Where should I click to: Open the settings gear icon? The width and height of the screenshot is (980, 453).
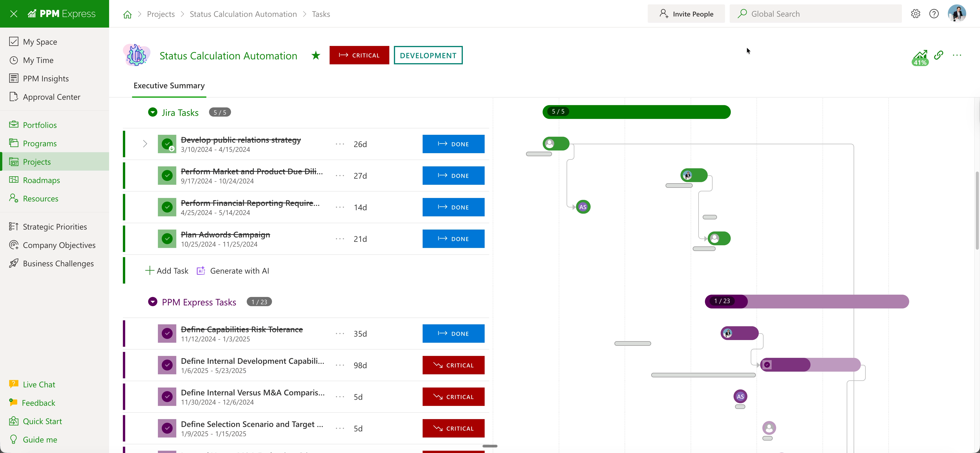pyautogui.click(x=915, y=14)
